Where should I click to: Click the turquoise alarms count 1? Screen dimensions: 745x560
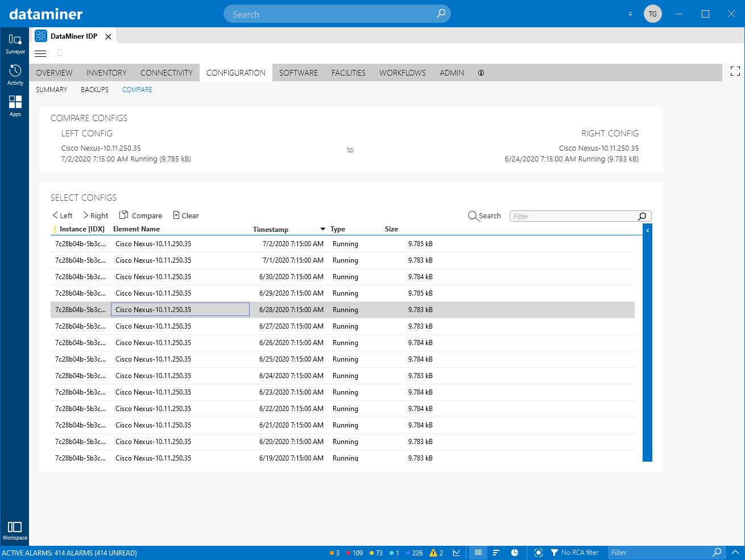[394, 553]
